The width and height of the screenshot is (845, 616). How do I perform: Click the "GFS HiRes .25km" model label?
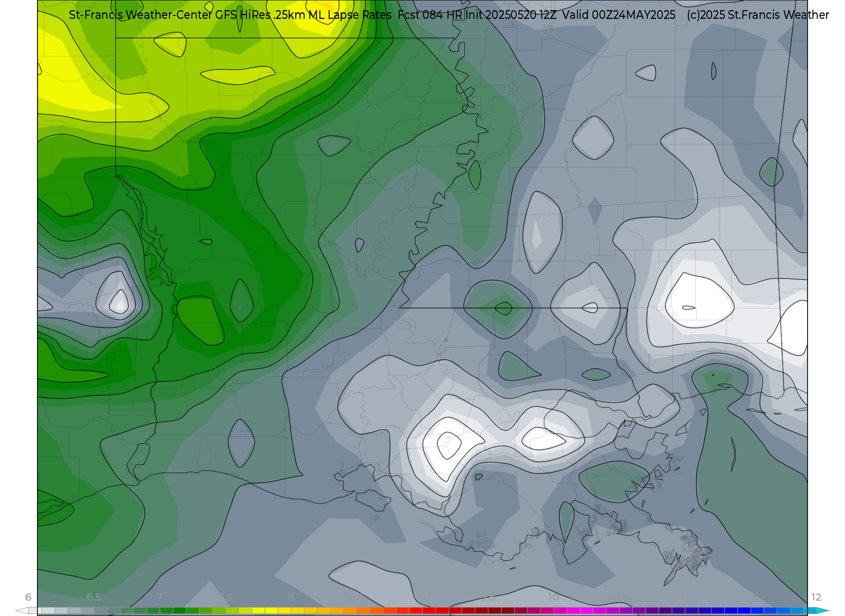[x=260, y=15]
